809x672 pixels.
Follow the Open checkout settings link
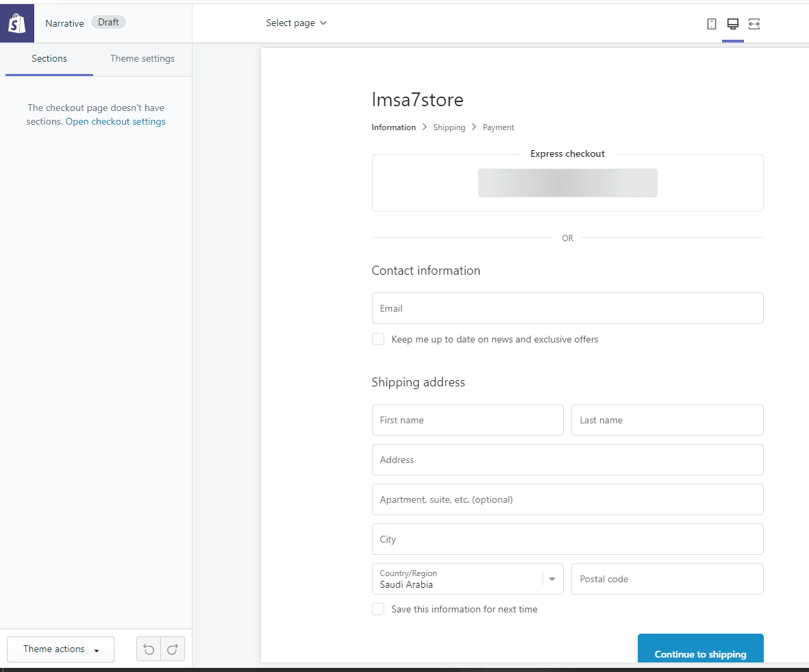115,122
